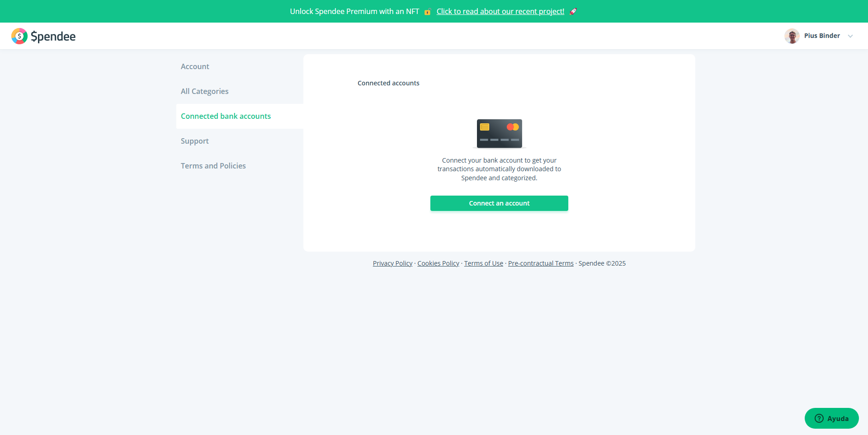Click the Spendee wordmark text

click(53, 36)
